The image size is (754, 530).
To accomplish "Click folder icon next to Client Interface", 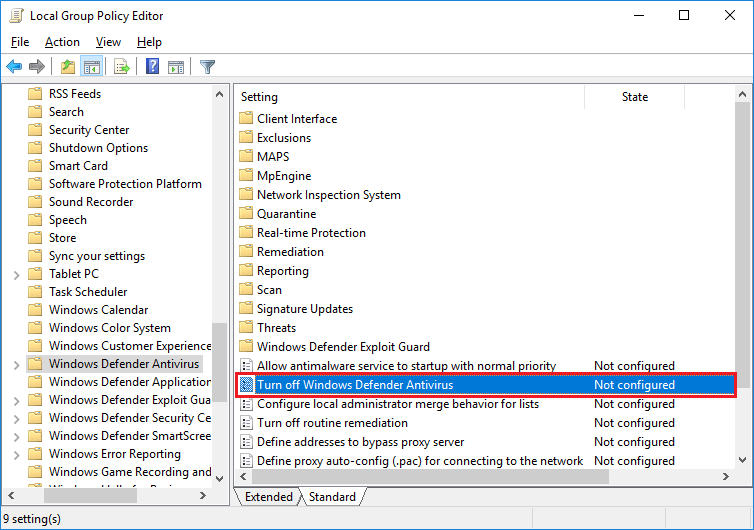I will [x=246, y=118].
